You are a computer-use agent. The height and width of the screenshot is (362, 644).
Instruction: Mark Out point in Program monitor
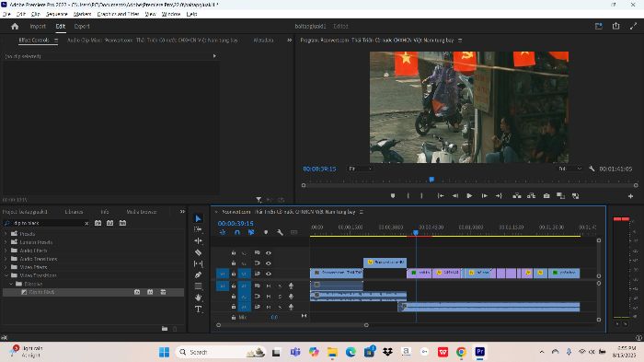click(421, 196)
